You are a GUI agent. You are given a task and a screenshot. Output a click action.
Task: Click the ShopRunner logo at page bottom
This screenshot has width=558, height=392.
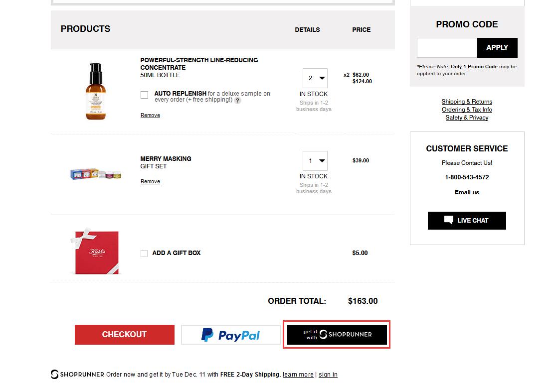(x=77, y=375)
